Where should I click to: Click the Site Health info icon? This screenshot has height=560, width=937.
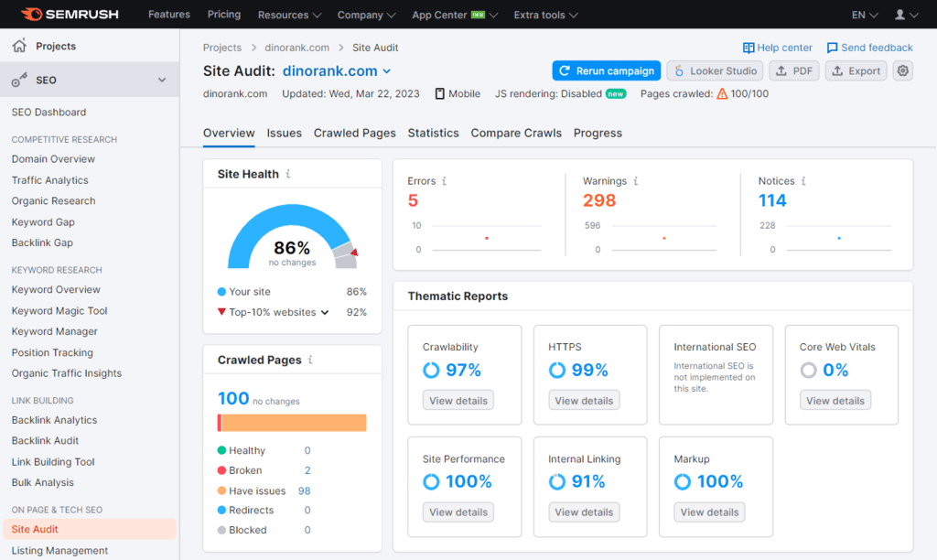(x=288, y=174)
